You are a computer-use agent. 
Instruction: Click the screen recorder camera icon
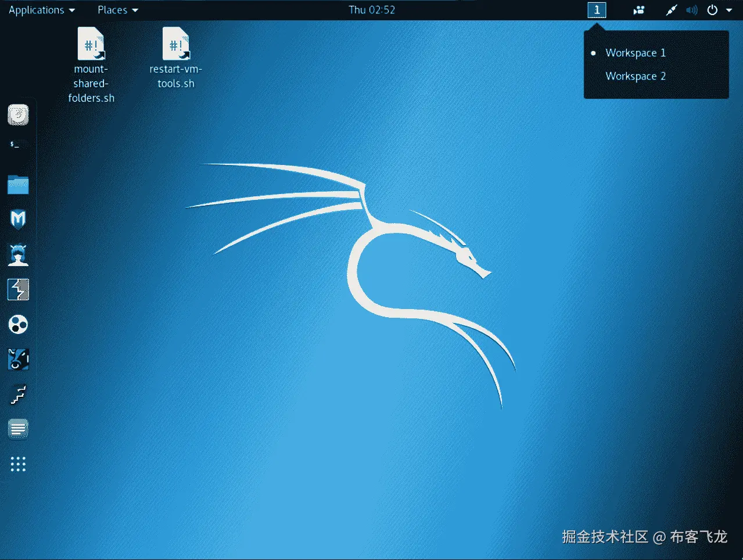coord(639,10)
